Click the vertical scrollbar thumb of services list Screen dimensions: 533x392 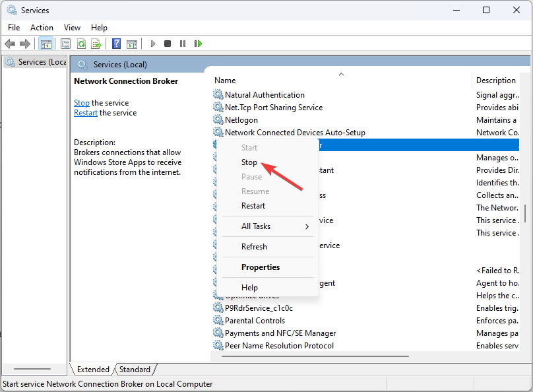pos(525,213)
